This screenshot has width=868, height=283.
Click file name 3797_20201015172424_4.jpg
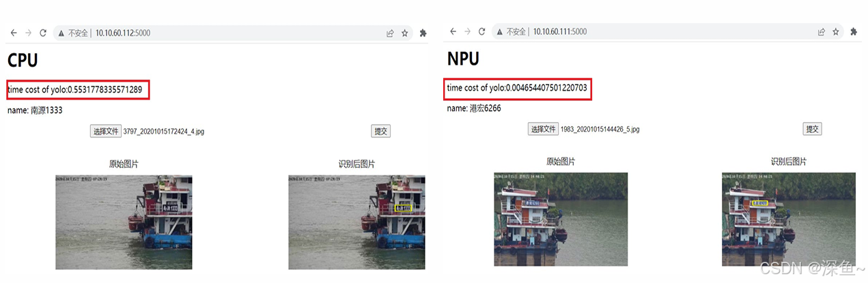coord(164,131)
